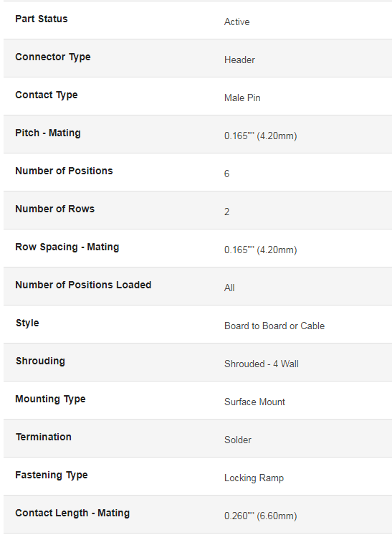Click the Contact Type attribute name

click(46, 95)
